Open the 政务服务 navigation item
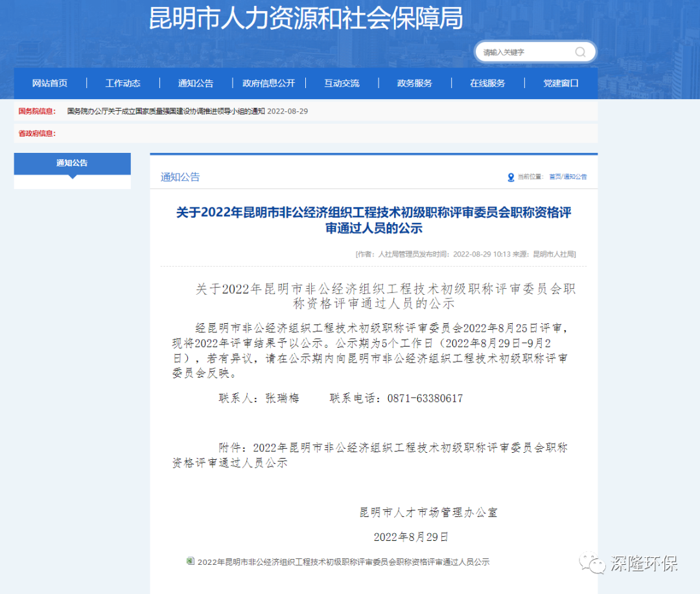700x594 pixels. point(415,84)
